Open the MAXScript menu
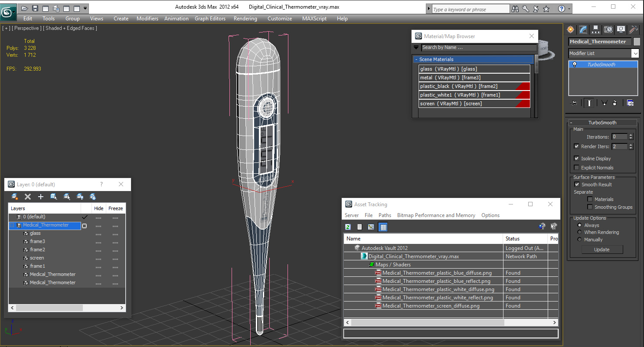This screenshot has height=347, width=644. (314, 19)
